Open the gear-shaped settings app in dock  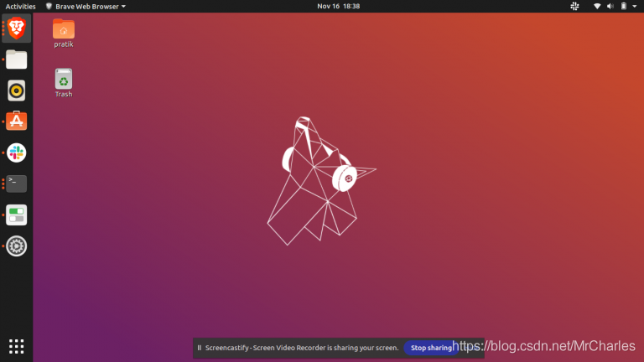17,246
